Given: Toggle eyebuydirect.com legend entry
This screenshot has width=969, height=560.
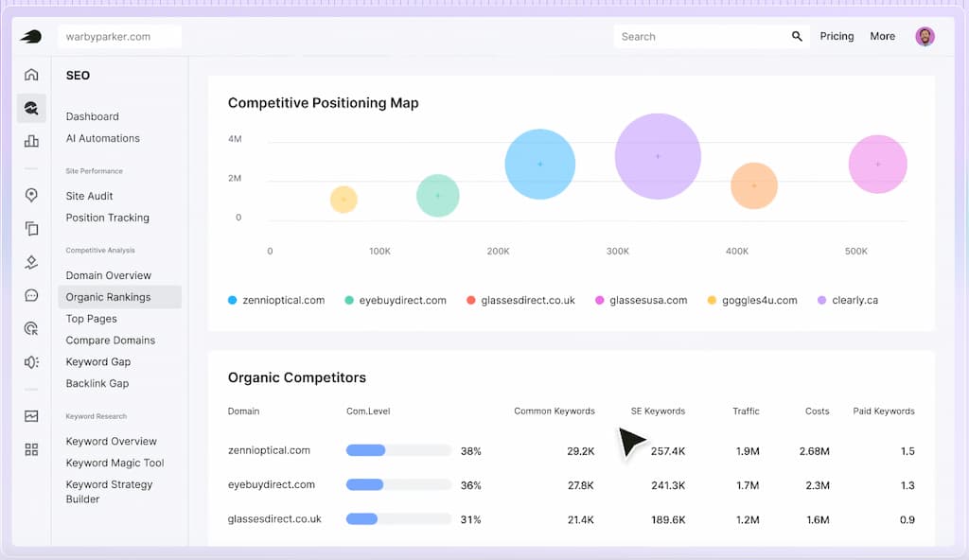Looking at the screenshot, I should coord(396,300).
